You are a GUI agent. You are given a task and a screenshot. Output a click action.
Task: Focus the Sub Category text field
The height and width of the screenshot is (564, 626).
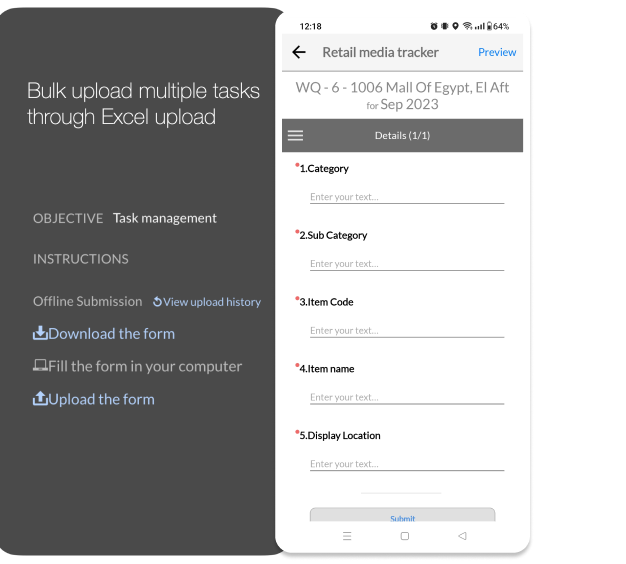tap(407, 264)
